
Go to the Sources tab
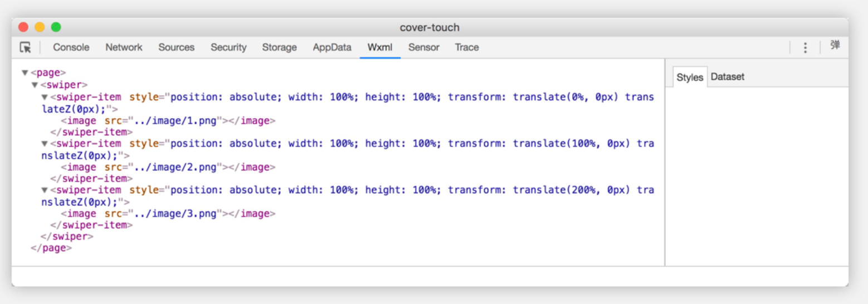pos(176,47)
